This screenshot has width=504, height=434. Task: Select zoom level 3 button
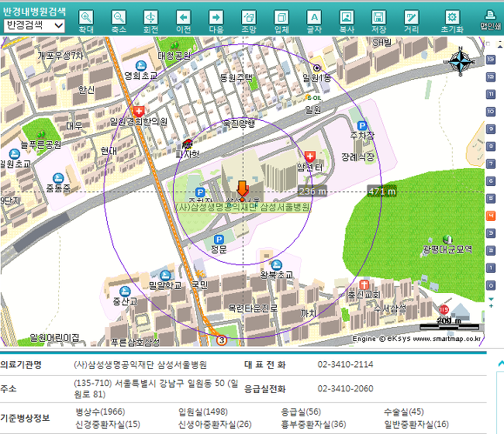(x=491, y=233)
